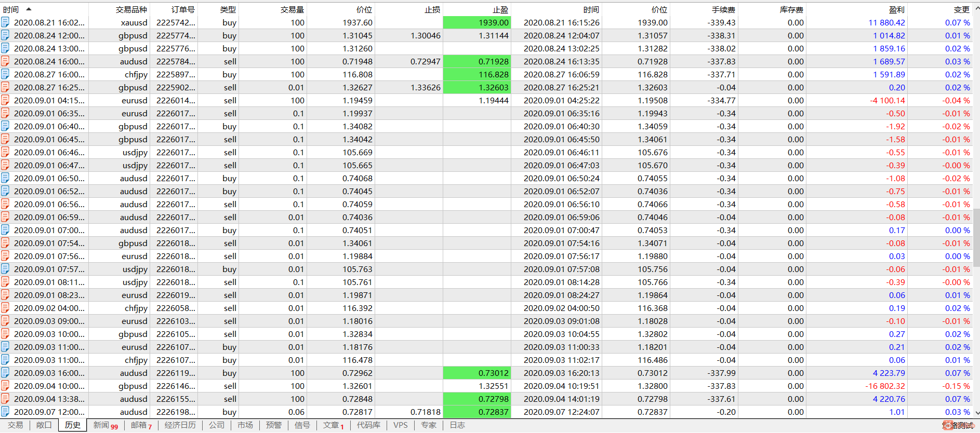Screen dimensions: 980x433
Task: Select the 历史 tab
Action: point(73,425)
